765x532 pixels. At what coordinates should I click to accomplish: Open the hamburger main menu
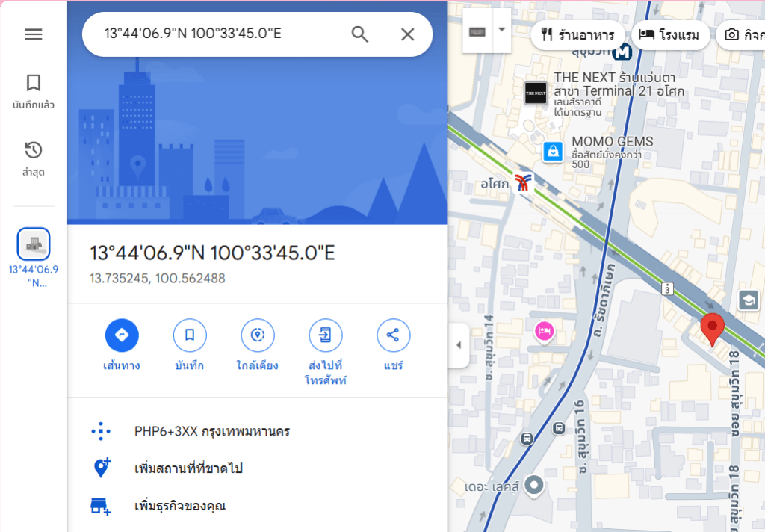click(x=34, y=34)
